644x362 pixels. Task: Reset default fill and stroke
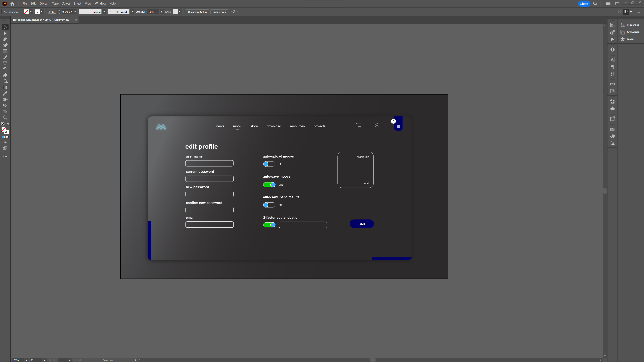tap(3, 124)
